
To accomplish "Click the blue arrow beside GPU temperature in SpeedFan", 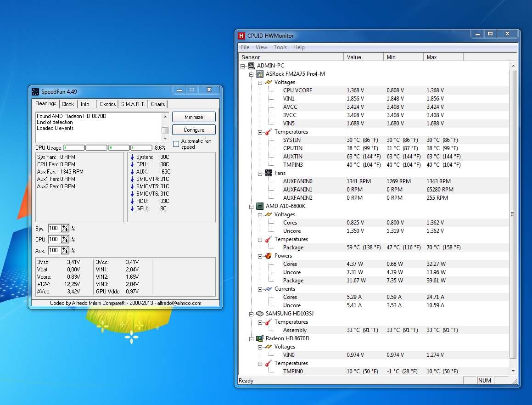I will 132,208.
